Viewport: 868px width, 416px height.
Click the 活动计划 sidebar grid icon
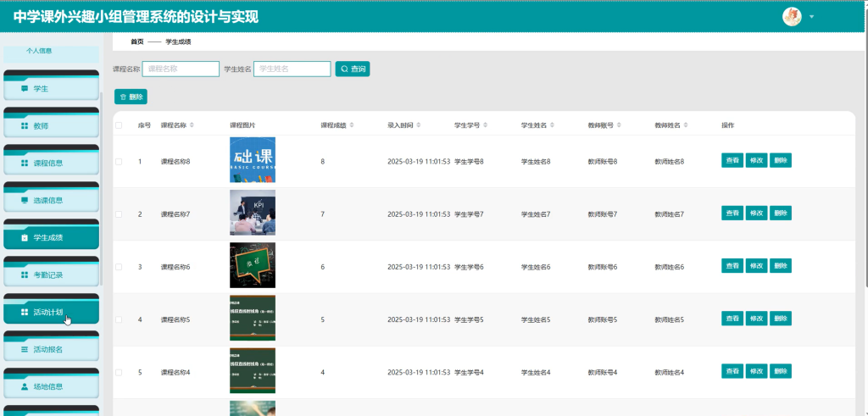(x=25, y=312)
